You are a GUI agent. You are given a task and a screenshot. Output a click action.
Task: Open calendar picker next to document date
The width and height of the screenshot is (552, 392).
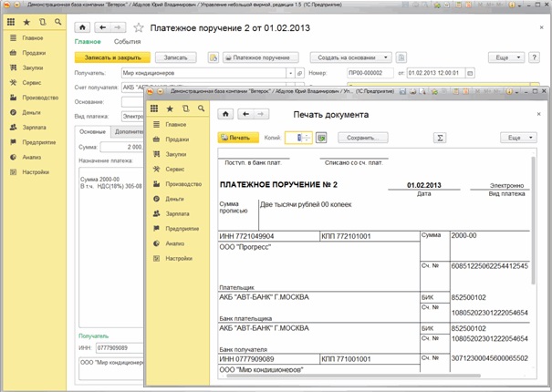point(470,73)
